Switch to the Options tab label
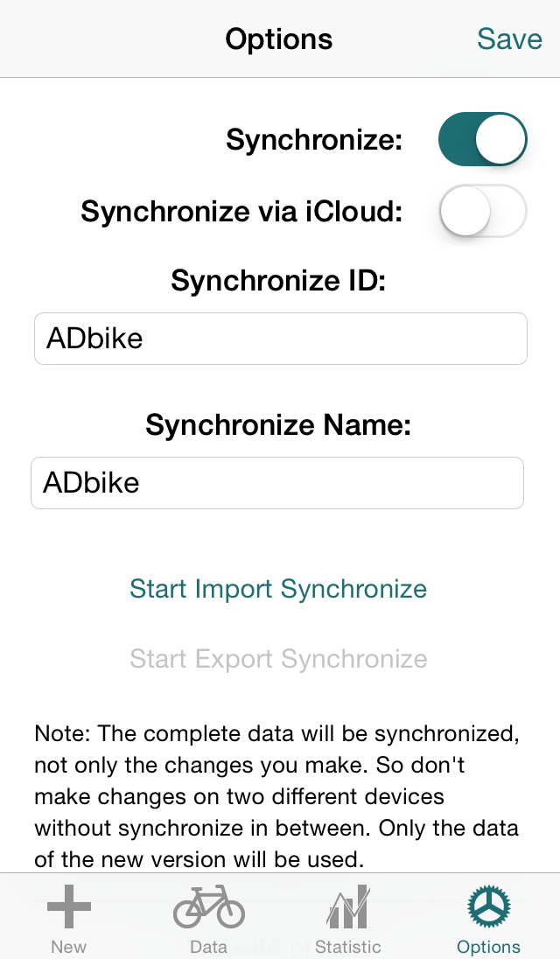 pyautogui.click(x=488, y=947)
